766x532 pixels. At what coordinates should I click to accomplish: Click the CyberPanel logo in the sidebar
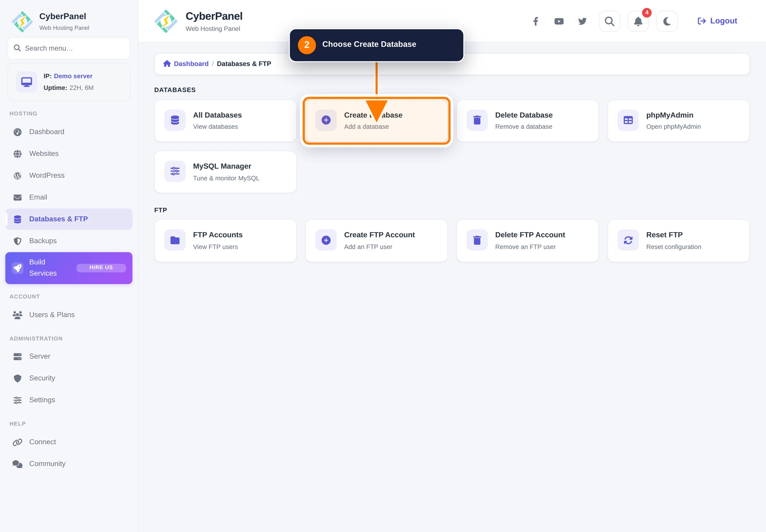tap(22, 22)
